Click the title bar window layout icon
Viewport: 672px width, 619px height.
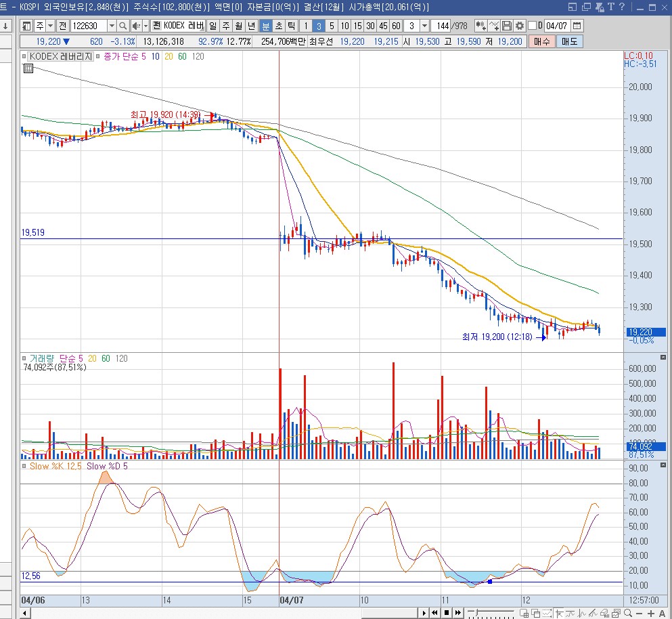(x=572, y=7)
